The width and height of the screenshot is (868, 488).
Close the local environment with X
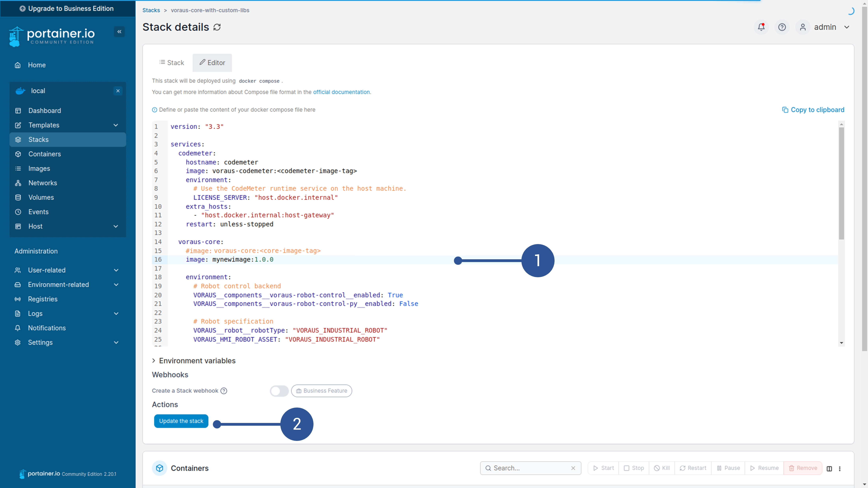(x=118, y=91)
